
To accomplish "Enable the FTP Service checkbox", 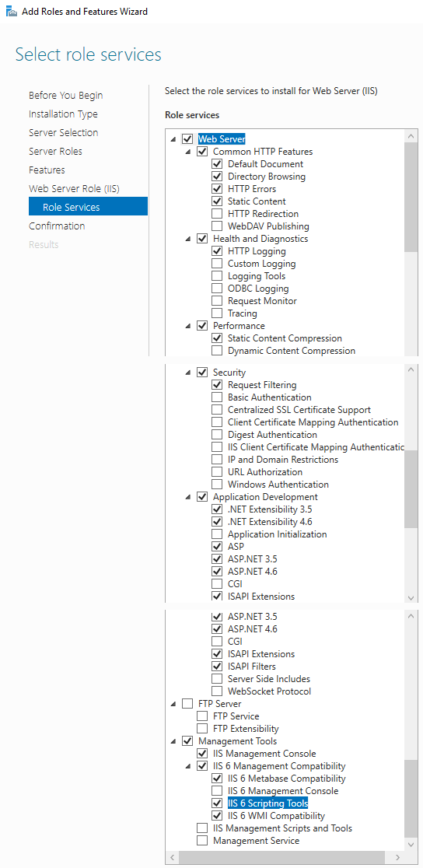I will [x=202, y=716].
